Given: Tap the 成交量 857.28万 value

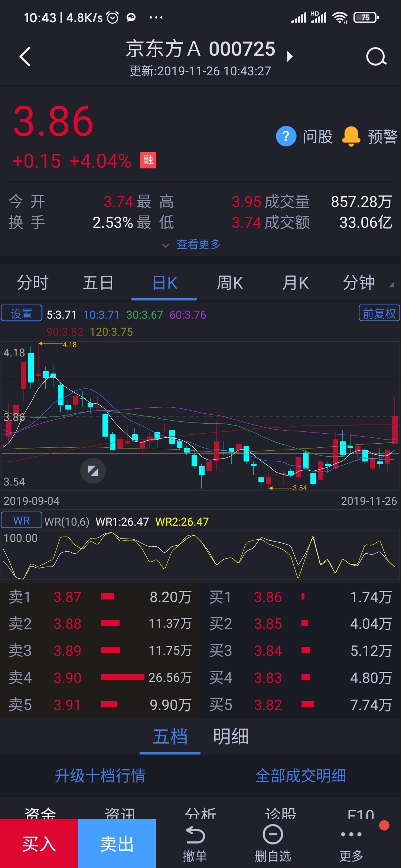Looking at the screenshot, I should tap(361, 202).
